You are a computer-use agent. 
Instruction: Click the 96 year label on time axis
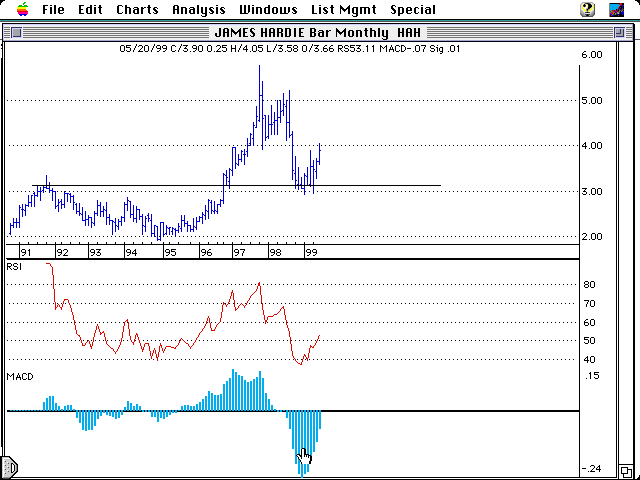point(206,253)
